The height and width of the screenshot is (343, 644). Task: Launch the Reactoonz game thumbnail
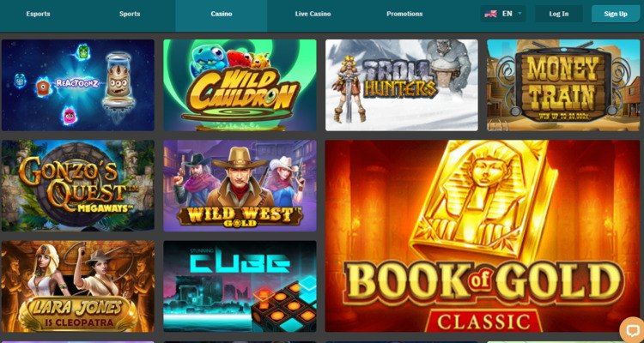78,85
